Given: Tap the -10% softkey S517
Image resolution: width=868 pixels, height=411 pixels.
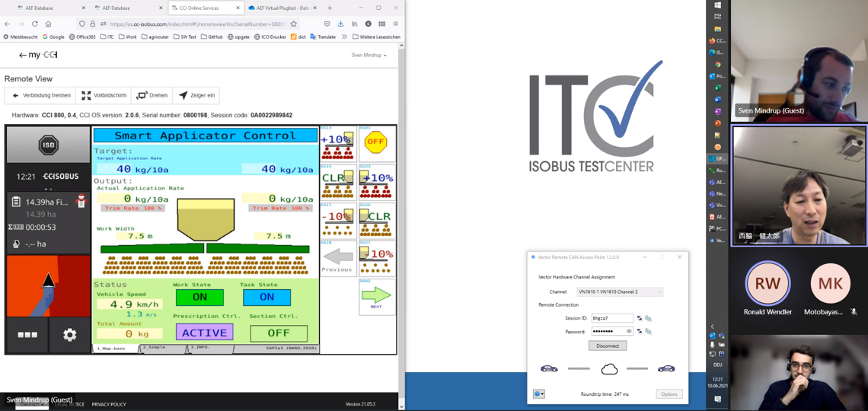Looking at the screenshot, I should coord(338,220).
